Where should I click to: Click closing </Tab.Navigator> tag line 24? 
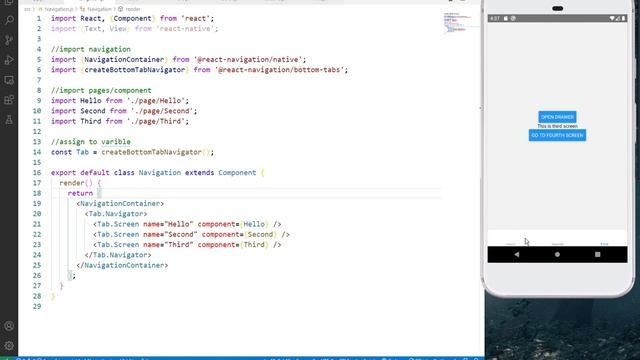(x=118, y=255)
